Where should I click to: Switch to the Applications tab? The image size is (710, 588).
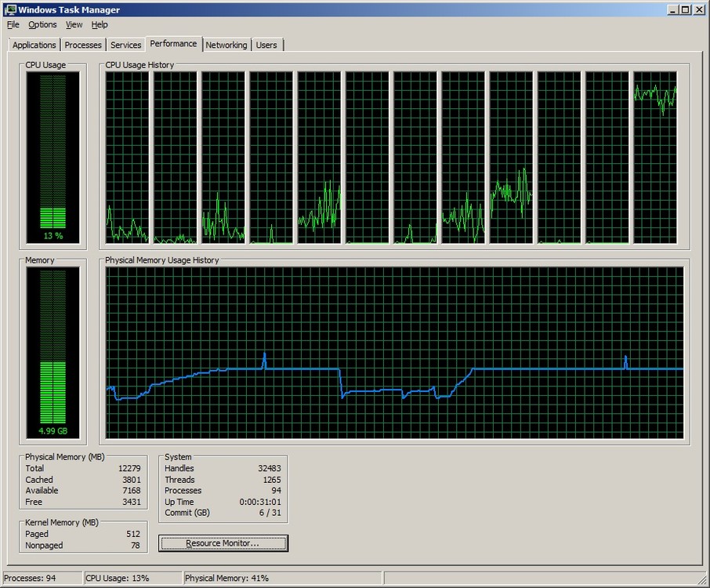point(34,45)
